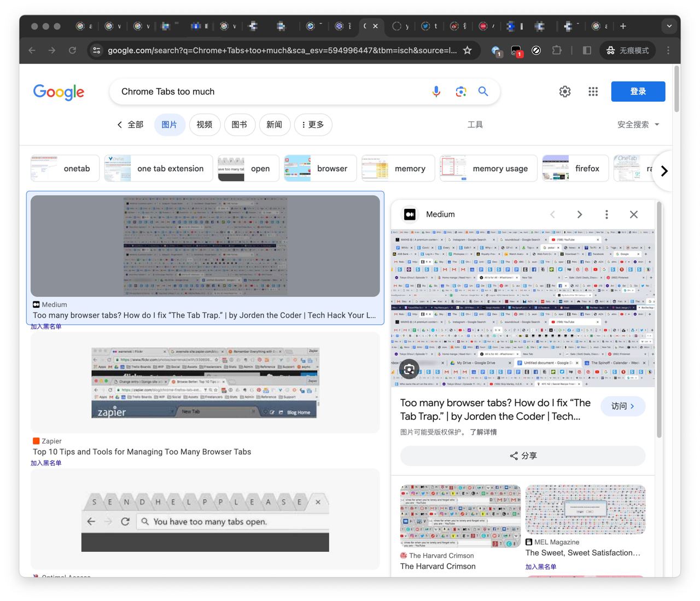Open The Harvard Crimson related thumbnail
The width and height of the screenshot is (700, 601).
click(x=460, y=516)
